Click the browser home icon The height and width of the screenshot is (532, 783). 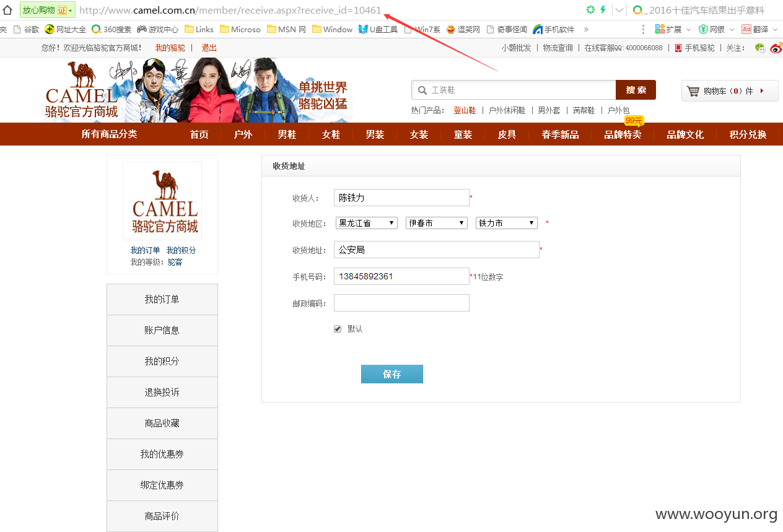point(7,10)
